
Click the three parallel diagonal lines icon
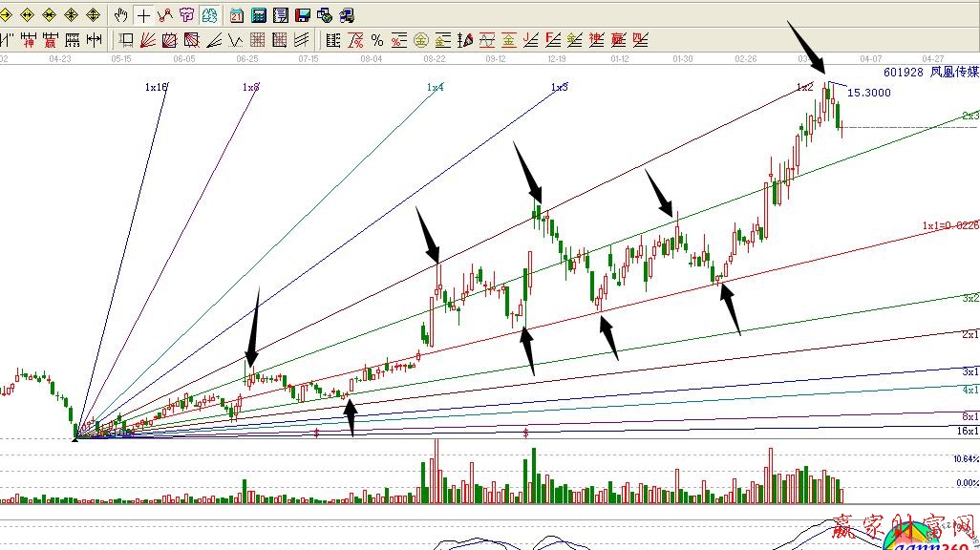[302, 40]
